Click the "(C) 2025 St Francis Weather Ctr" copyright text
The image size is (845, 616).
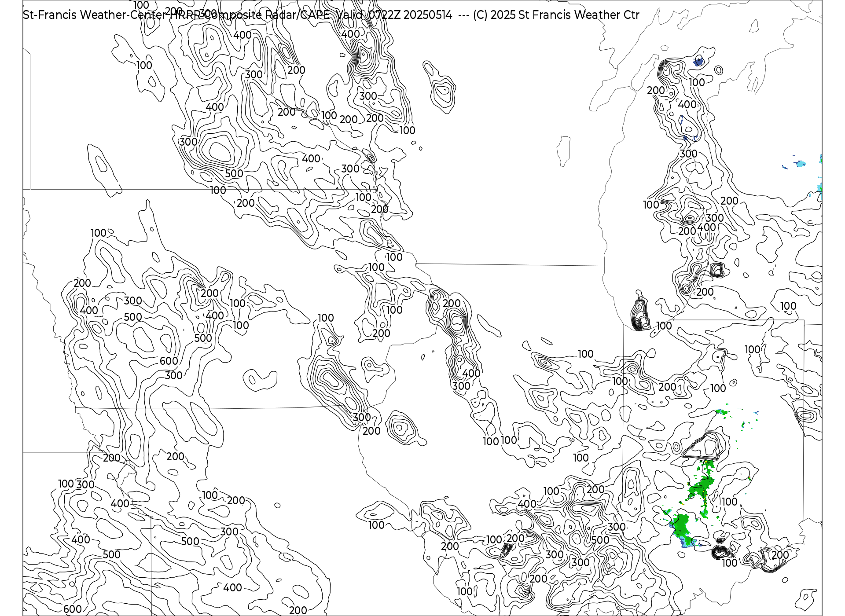point(556,15)
